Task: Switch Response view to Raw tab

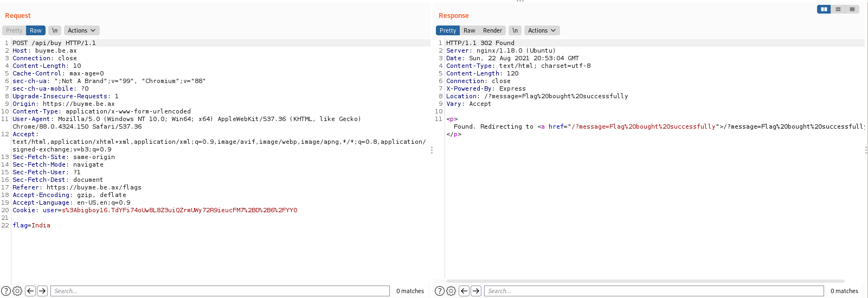Action: pos(470,30)
